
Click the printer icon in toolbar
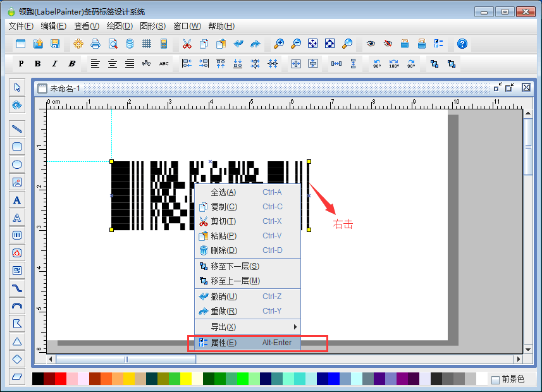point(95,44)
